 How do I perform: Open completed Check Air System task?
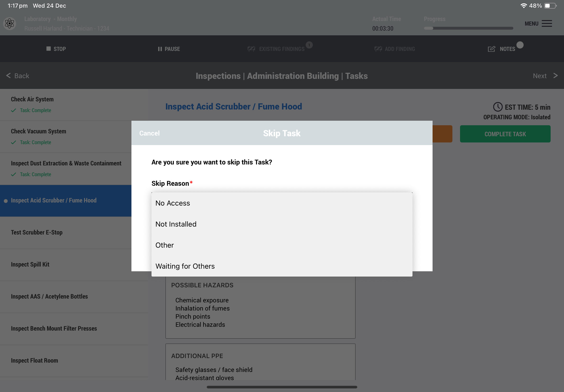pyautogui.click(x=32, y=99)
